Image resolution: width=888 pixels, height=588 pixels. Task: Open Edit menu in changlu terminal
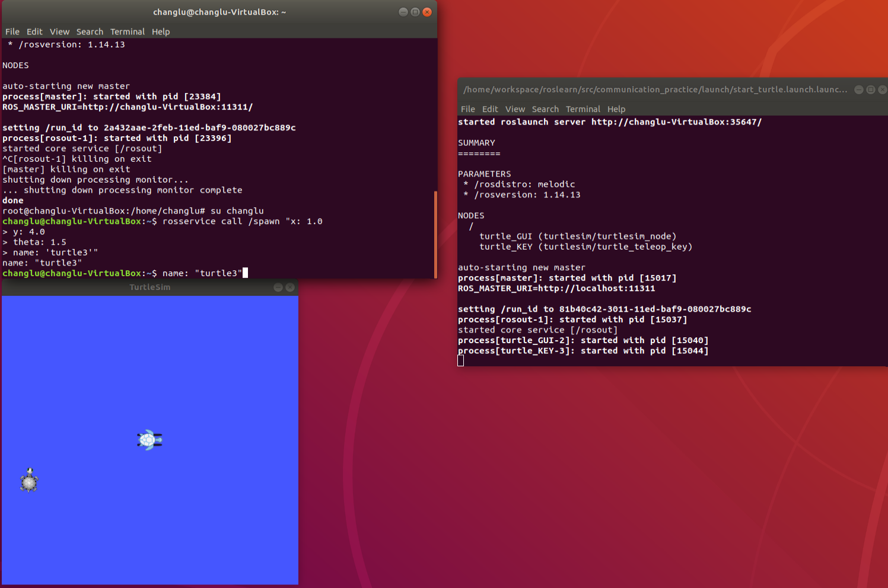coord(34,31)
